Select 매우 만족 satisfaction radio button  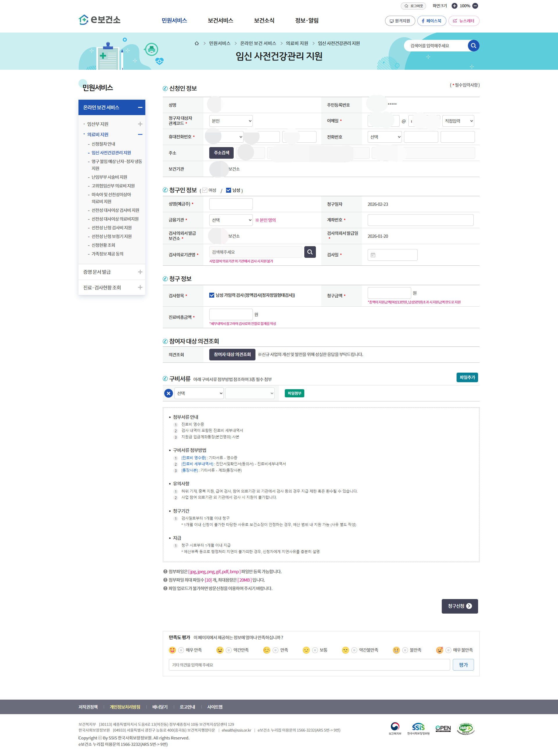[x=181, y=650]
